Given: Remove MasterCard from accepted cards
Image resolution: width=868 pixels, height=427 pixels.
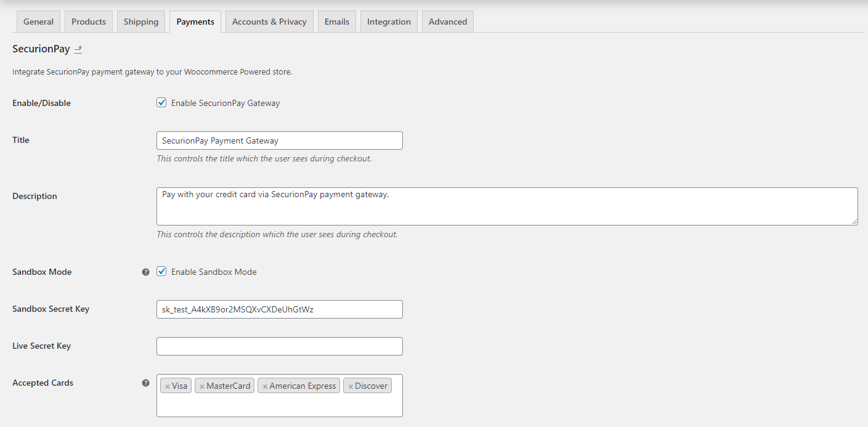Looking at the screenshot, I should click(202, 386).
